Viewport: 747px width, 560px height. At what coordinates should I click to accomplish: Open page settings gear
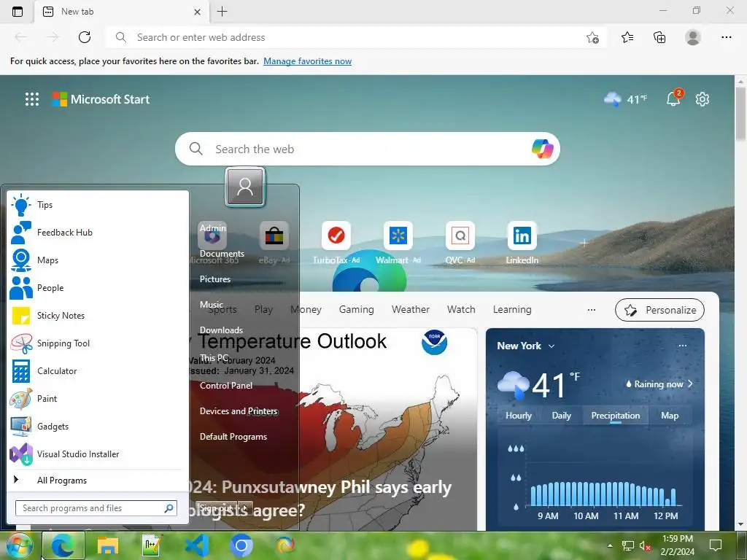click(703, 99)
